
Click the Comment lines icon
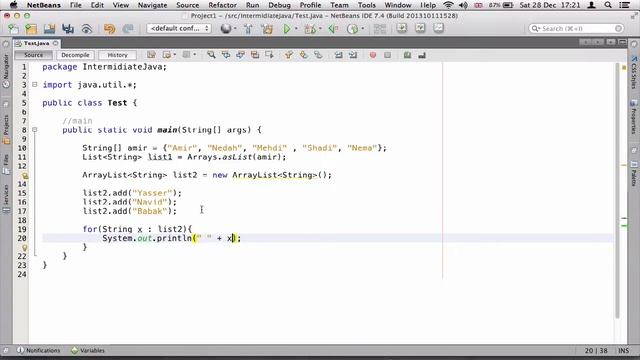coord(407,55)
